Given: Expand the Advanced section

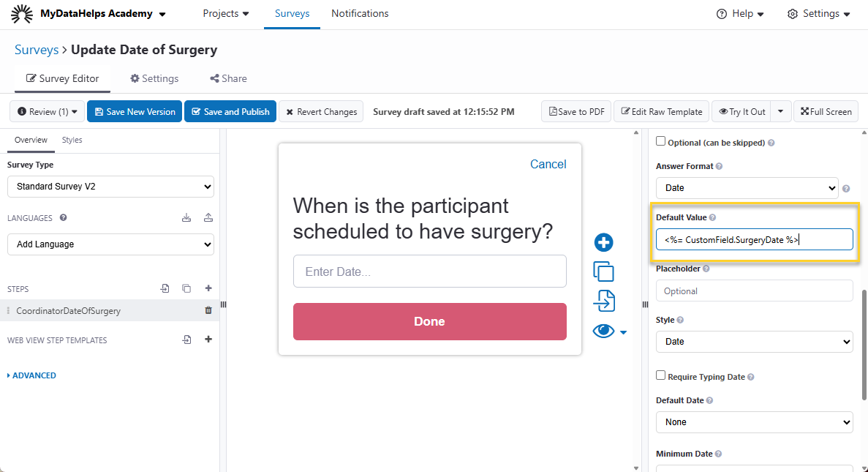Looking at the screenshot, I should 31,375.
